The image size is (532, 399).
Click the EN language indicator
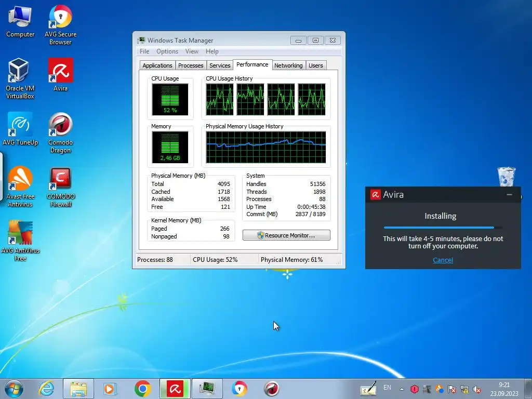click(387, 388)
